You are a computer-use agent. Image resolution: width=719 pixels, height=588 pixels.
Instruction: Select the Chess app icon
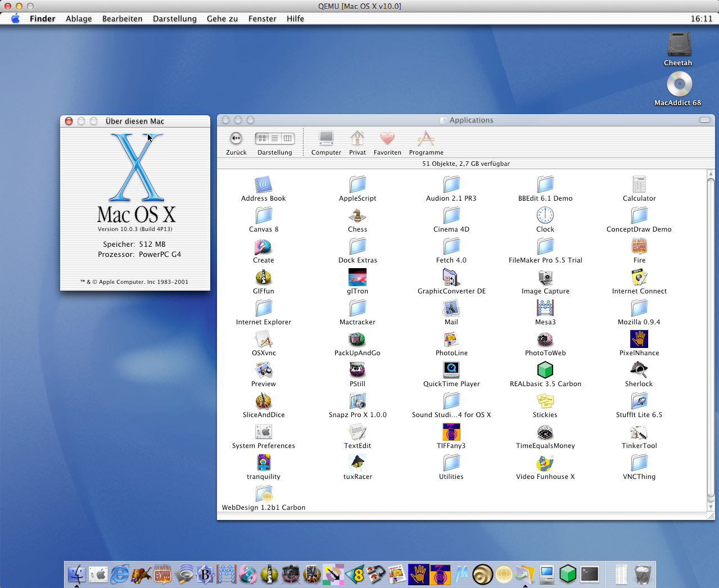(x=358, y=215)
